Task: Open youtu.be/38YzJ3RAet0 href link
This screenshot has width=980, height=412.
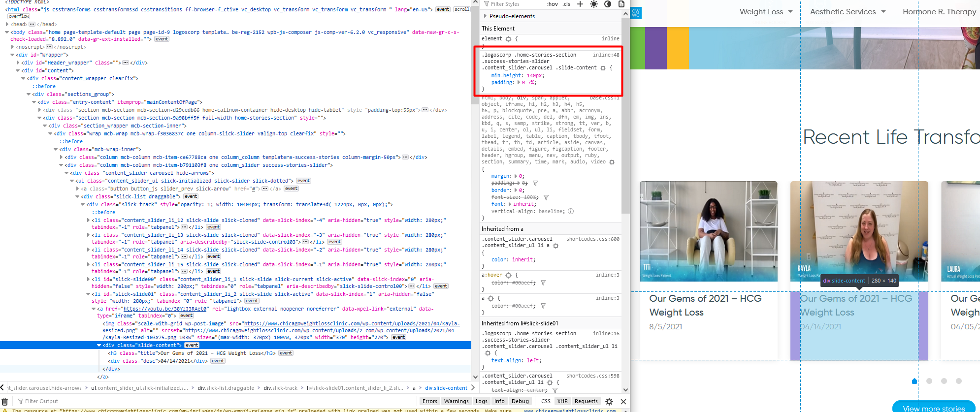Action: (165, 309)
